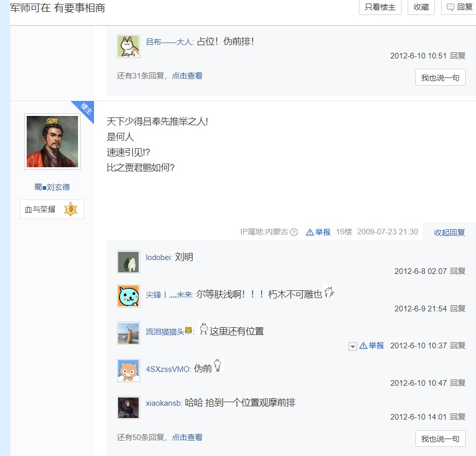Click the top 回复 button

point(459,7)
